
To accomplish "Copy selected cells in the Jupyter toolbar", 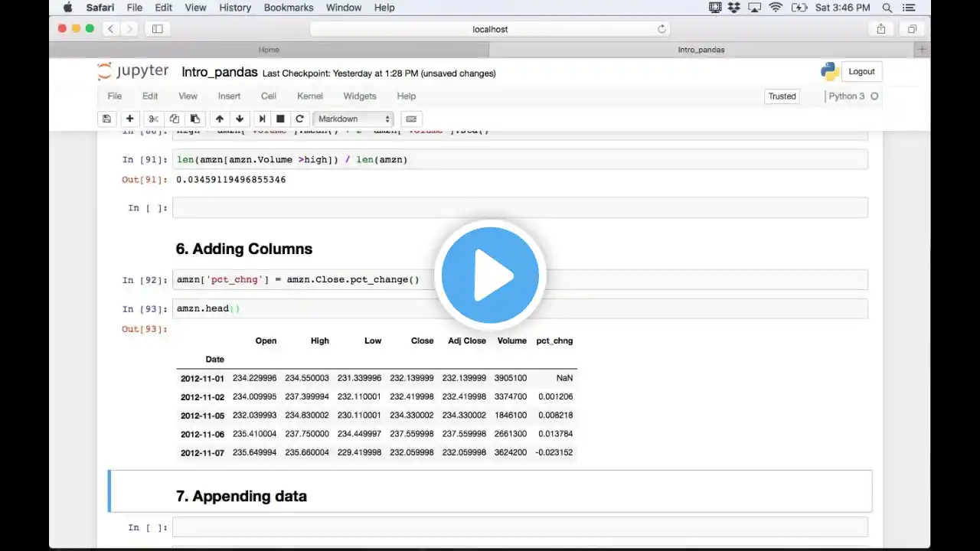I will click(x=174, y=119).
